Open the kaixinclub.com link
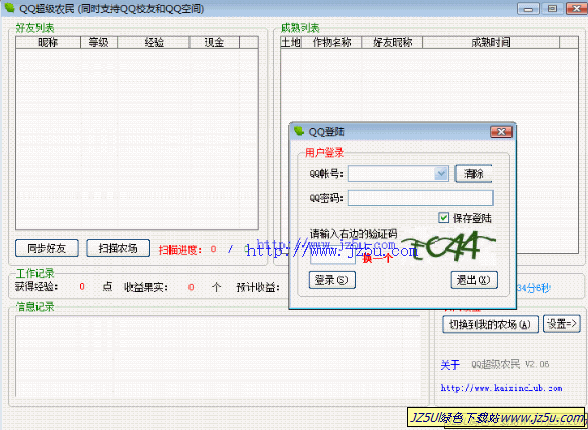The height and width of the screenshot is (430, 588). (x=501, y=388)
